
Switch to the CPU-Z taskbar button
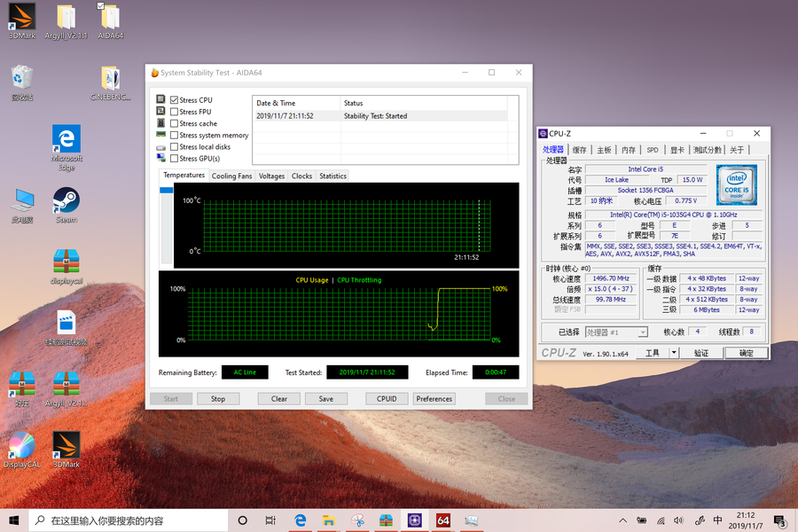[414, 520]
